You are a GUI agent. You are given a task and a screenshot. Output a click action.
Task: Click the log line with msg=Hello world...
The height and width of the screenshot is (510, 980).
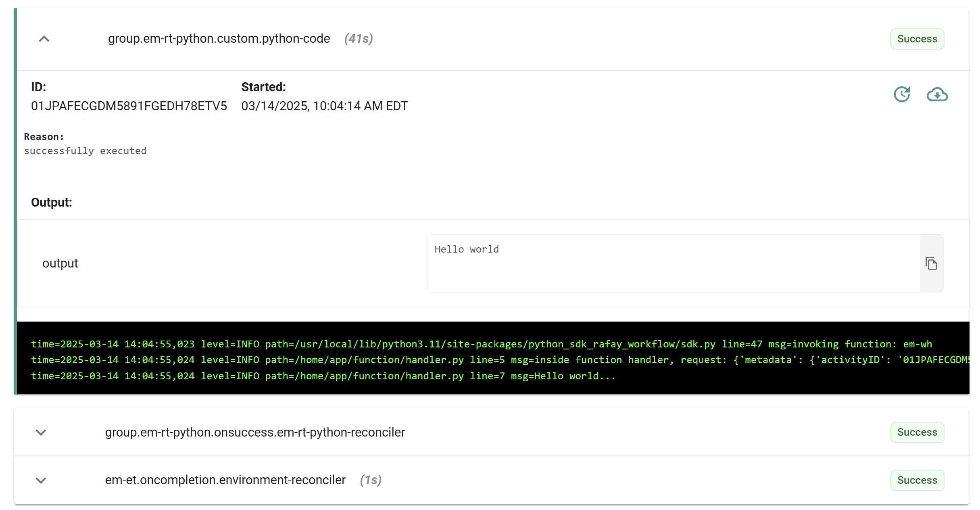[323, 376]
